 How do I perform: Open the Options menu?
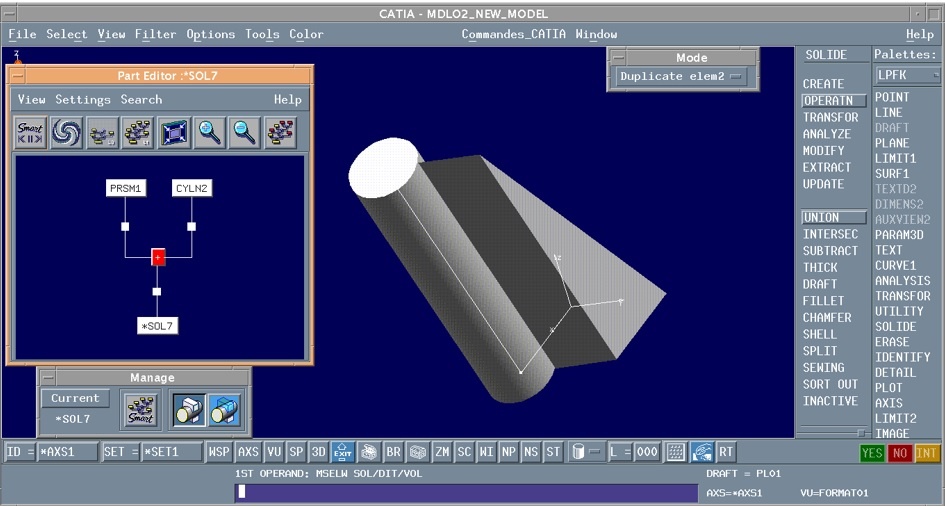pos(210,34)
